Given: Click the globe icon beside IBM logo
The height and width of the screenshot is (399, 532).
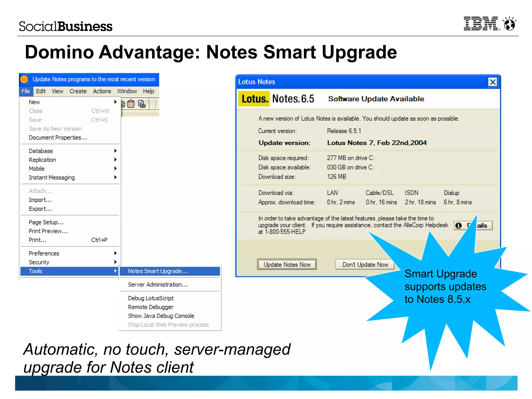Looking at the screenshot, I should click(509, 24).
